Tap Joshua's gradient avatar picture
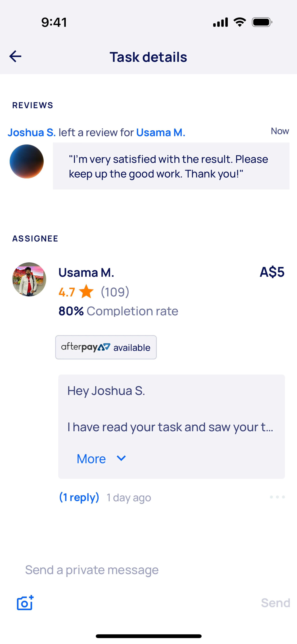 [x=27, y=162]
